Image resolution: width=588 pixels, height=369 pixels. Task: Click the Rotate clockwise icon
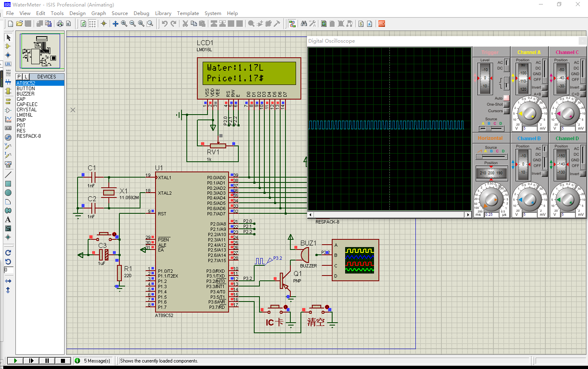[8, 253]
